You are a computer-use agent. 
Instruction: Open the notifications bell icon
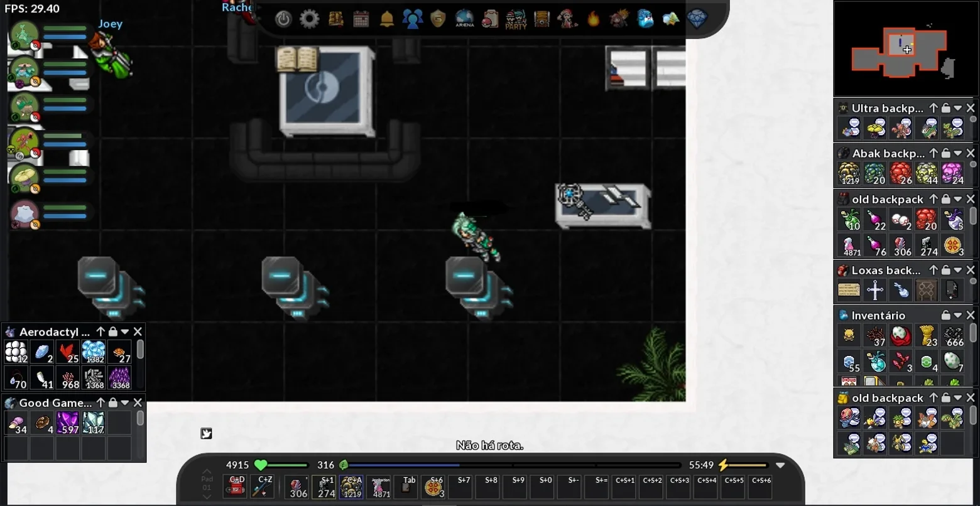[387, 19]
